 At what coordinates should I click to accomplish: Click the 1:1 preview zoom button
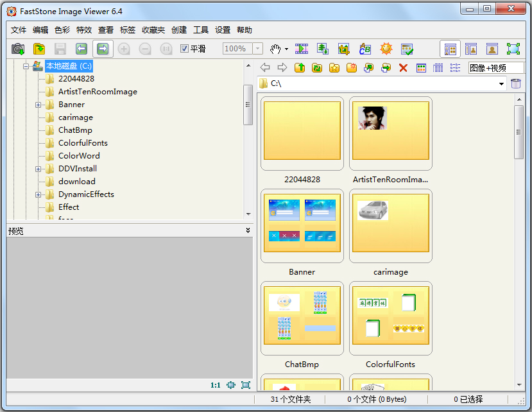(216, 385)
